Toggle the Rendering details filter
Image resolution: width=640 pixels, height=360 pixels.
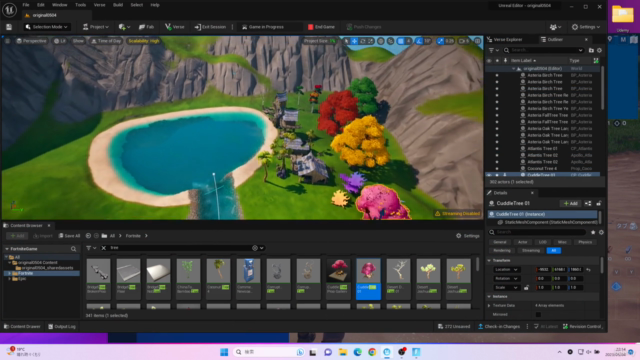(x=502, y=251)
